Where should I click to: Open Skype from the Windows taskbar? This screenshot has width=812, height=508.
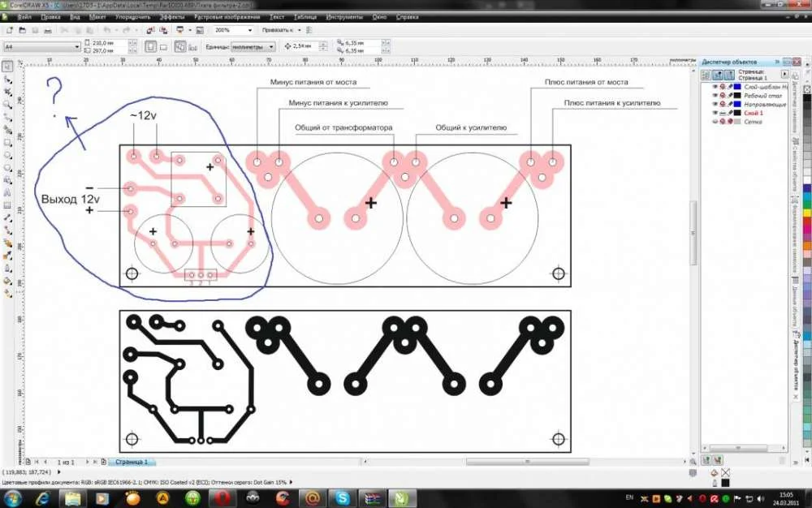pos(343,499)
